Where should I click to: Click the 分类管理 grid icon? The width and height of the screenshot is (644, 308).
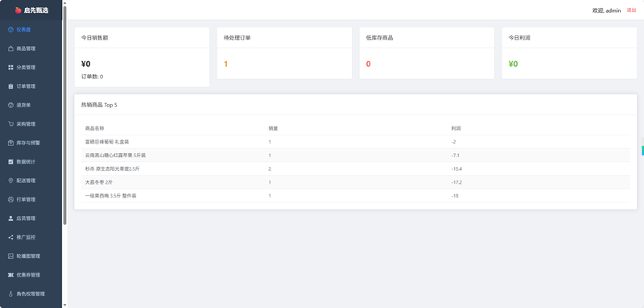pos(10,68)
